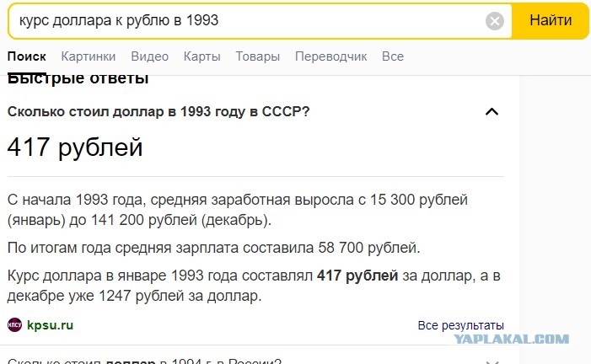
Task: Focus the search query input field
Action: (x=244, y=21)
